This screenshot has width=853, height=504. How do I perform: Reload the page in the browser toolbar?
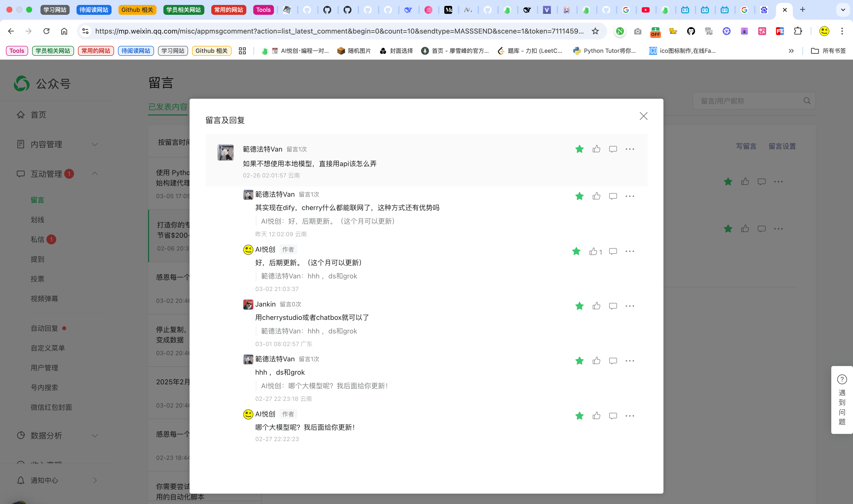pos(46,31)
